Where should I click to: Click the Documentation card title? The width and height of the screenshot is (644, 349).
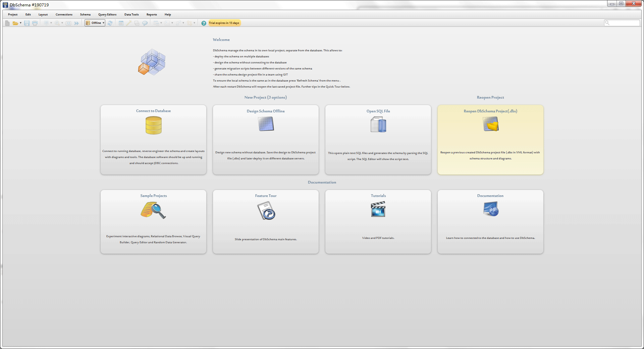[x=490, y=196]
